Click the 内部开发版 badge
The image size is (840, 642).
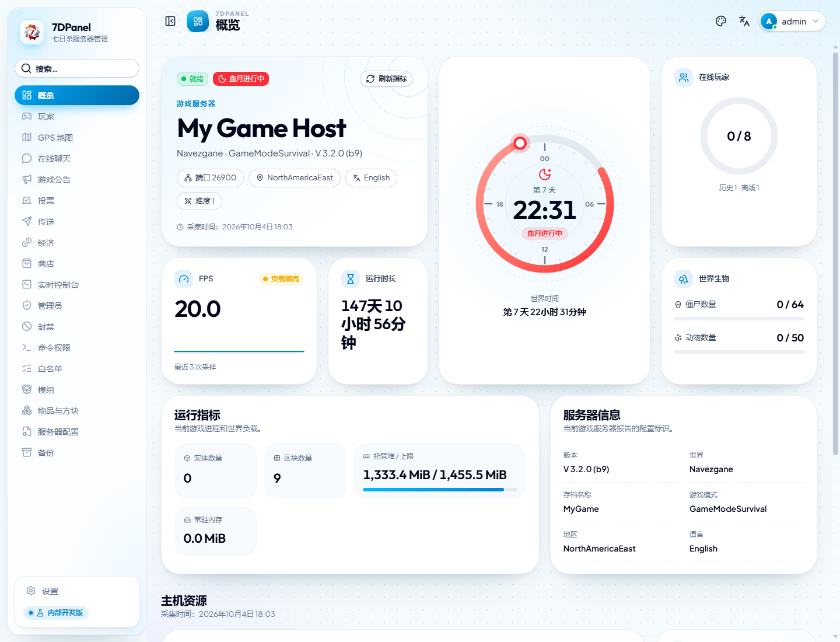pyautogui.click(x=56, y=612)
